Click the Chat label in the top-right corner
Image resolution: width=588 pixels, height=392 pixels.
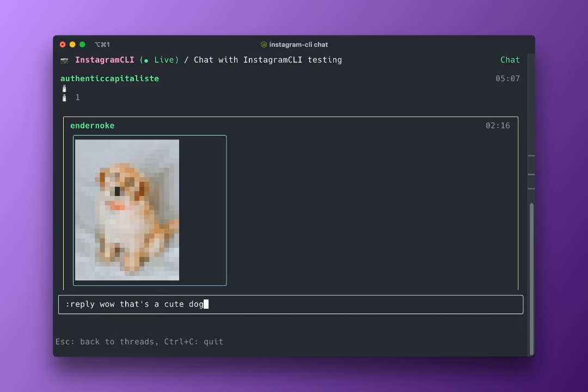click(x=510, y=60)
